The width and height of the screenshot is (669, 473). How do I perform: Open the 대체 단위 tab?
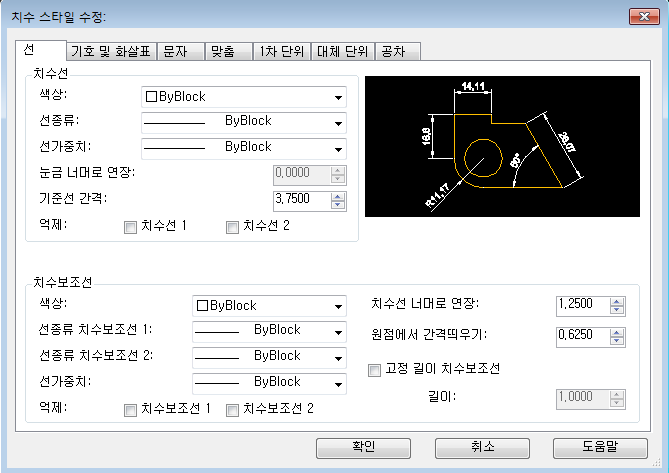point(343,52)
